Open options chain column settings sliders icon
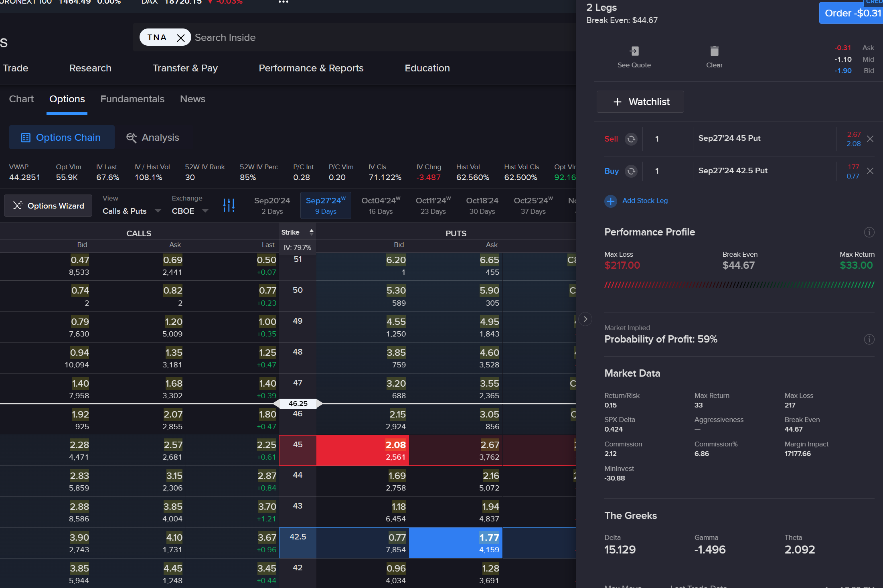883x588 pixels. 229,205
